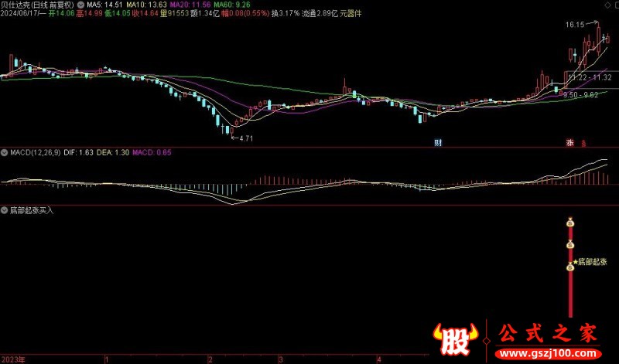The width and height of the screenshot is (619, 364).
Task: Select the MA5: 14.51 moving average label
Action: 105,5
